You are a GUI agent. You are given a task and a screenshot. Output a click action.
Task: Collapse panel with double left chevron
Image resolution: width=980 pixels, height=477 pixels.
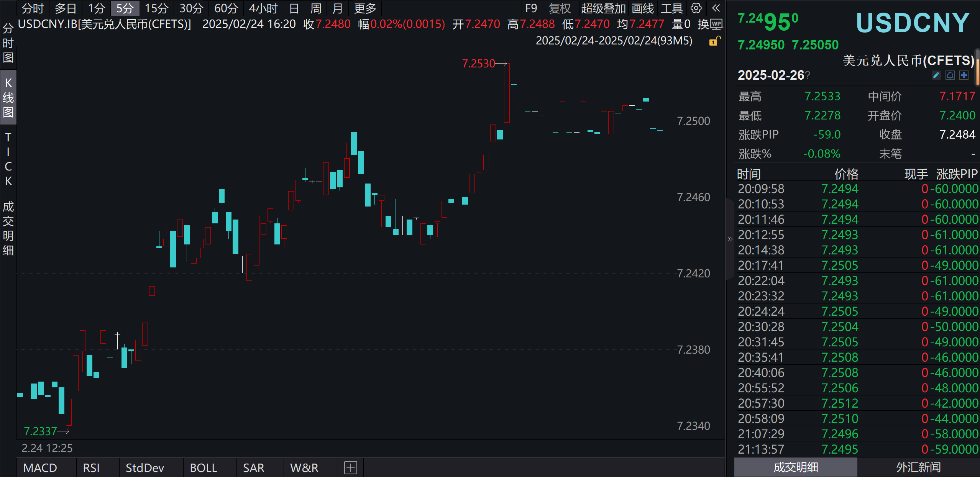pyautogui.click(x=716, y=8)
